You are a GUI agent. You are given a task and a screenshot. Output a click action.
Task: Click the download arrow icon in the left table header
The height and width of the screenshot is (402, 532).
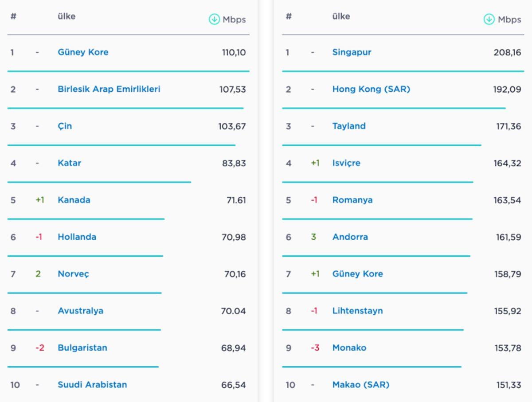[x=213, y=20]
